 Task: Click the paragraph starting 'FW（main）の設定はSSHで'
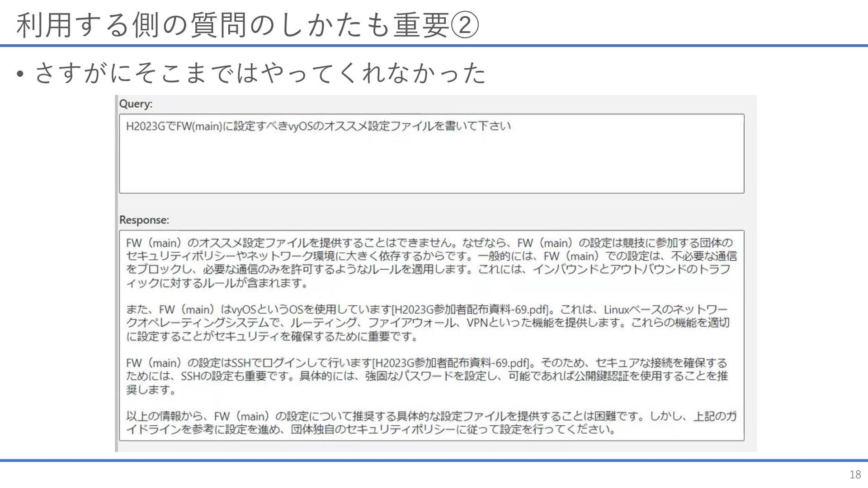(427, 376)
